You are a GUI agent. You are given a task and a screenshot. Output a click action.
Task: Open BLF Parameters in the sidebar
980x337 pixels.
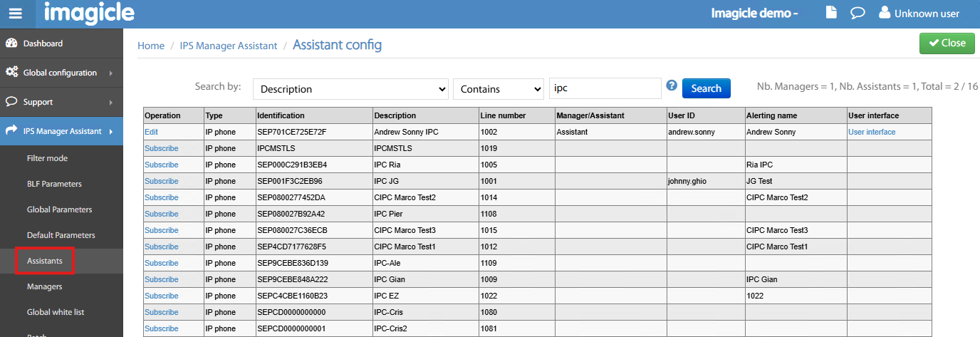point(54,184)
